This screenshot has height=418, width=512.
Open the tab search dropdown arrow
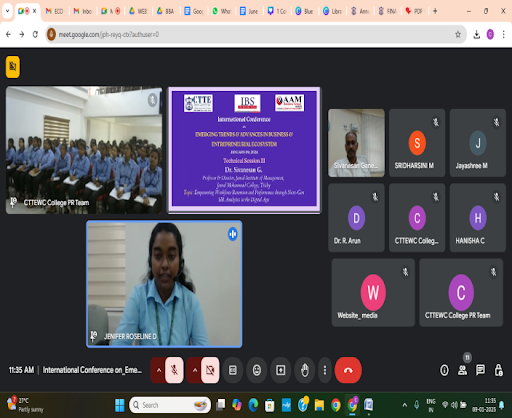[x=7, y=11]
